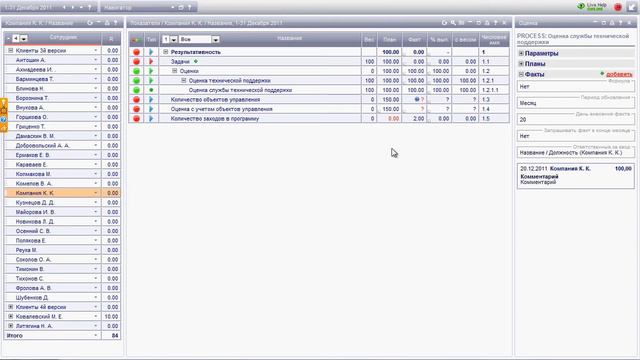Screen dimensions: 640x360
Task: Click the day-of-fact field with value 20
Action: pos(576,120)
